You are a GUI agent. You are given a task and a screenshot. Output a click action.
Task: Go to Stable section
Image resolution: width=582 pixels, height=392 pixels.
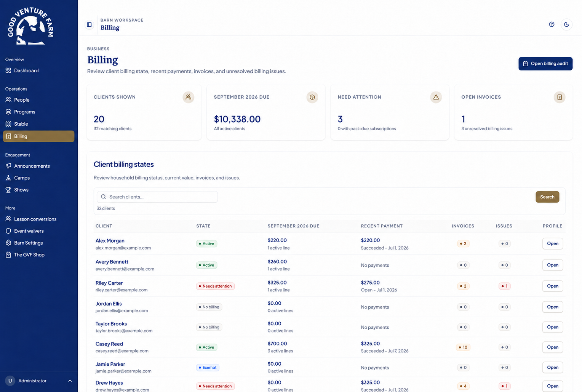pyautogui.click(x=38, y=124)
